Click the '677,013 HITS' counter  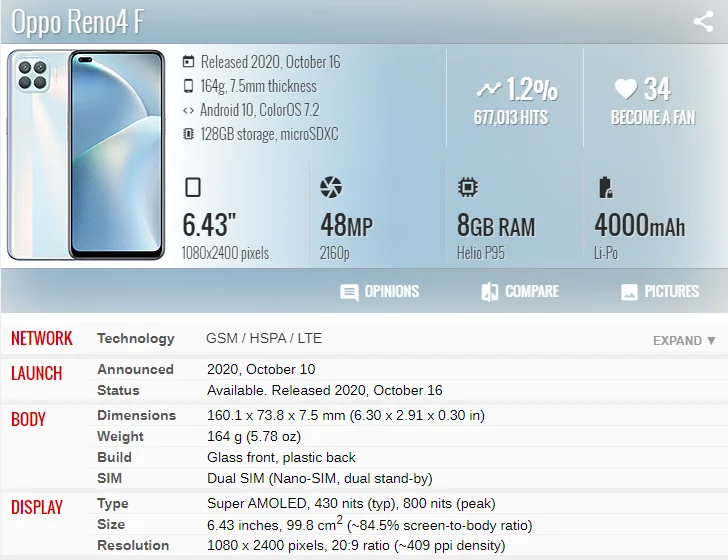click(x=511, y=117)
